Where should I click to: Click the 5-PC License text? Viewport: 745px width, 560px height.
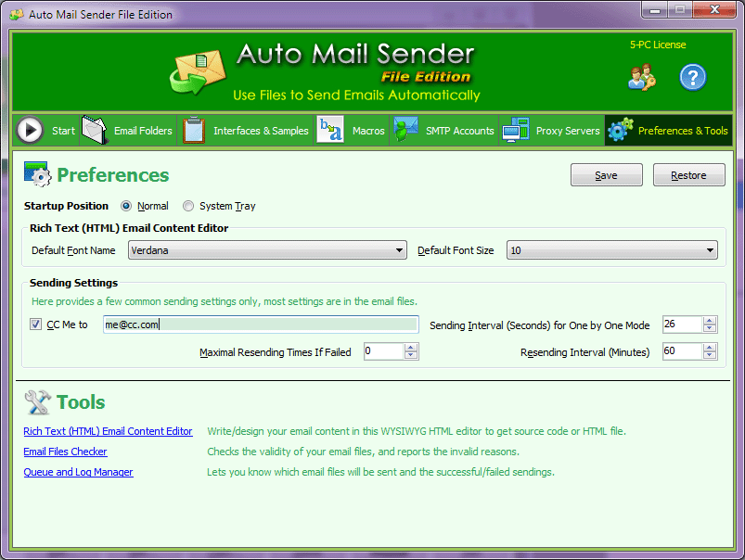658,45
